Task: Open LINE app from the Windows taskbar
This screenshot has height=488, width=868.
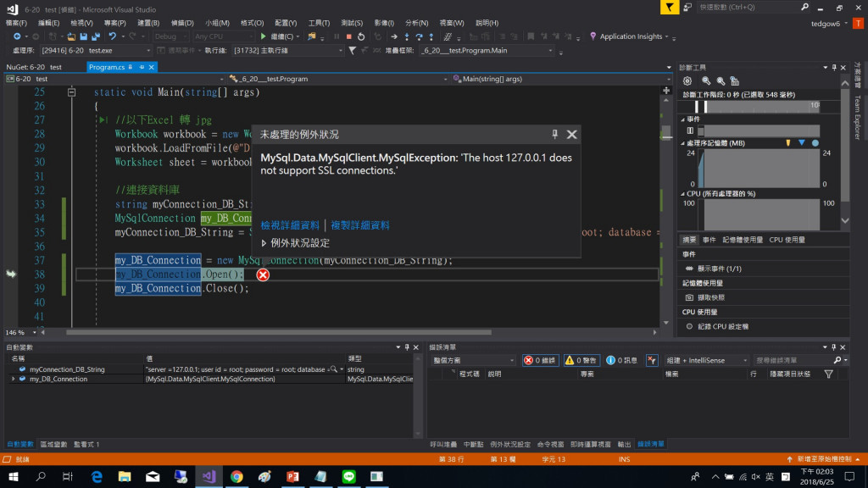Action: click(x=348, y=476)
